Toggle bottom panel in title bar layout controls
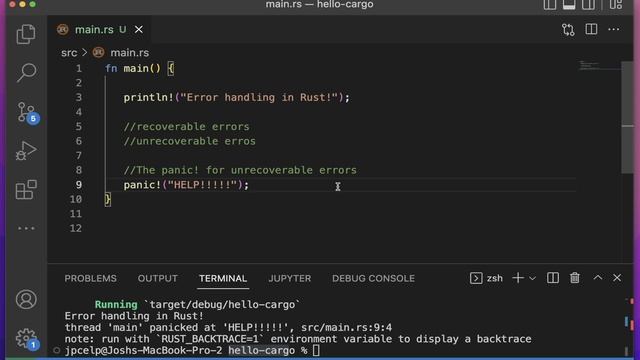The width and height of the screenshot is (640, 360). (569, 4)
